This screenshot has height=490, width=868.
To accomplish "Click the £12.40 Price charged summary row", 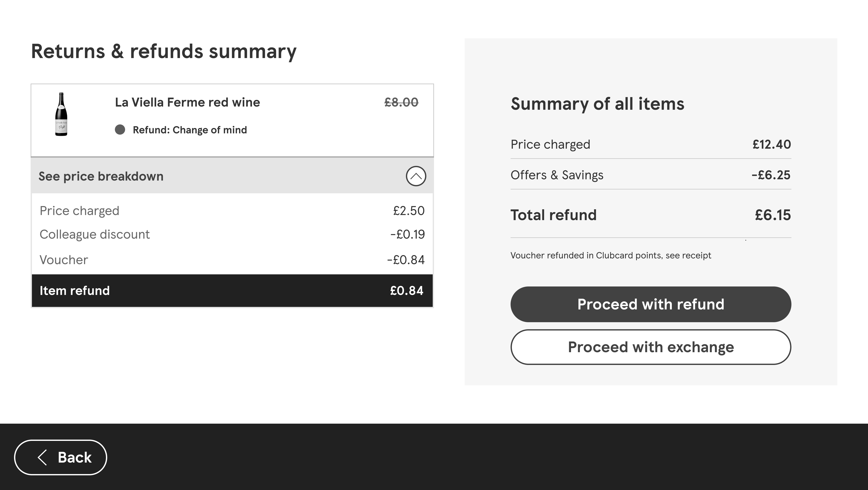I will [x=651, y=144].
